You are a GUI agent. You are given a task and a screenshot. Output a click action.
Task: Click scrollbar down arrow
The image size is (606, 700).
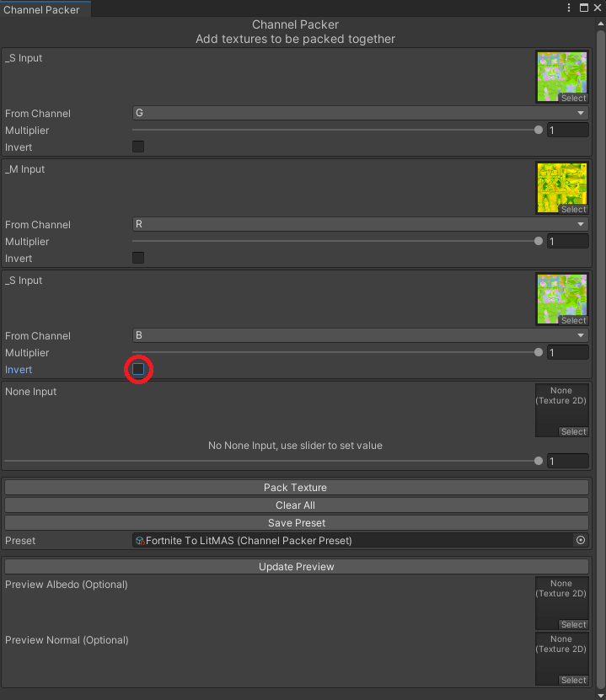pos(601,696)
